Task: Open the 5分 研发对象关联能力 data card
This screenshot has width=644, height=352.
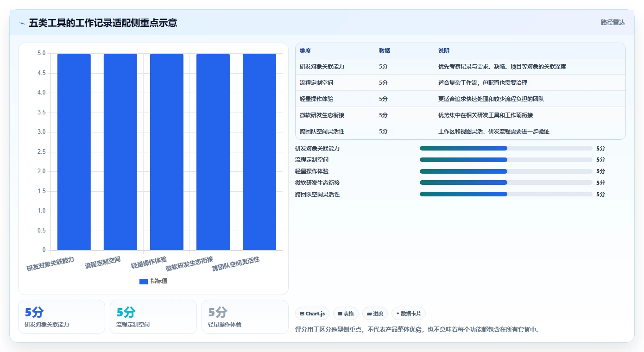Action: [x=62, y=317]
